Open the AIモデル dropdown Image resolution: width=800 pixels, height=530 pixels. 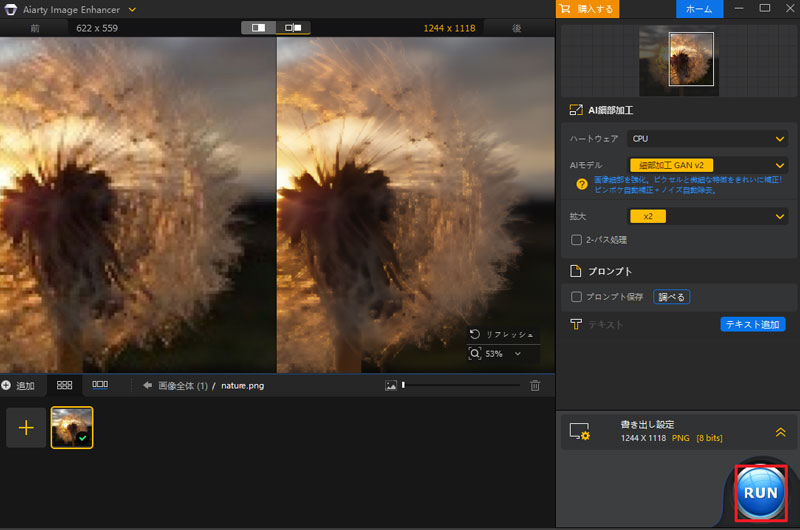(x=707, y=165)
